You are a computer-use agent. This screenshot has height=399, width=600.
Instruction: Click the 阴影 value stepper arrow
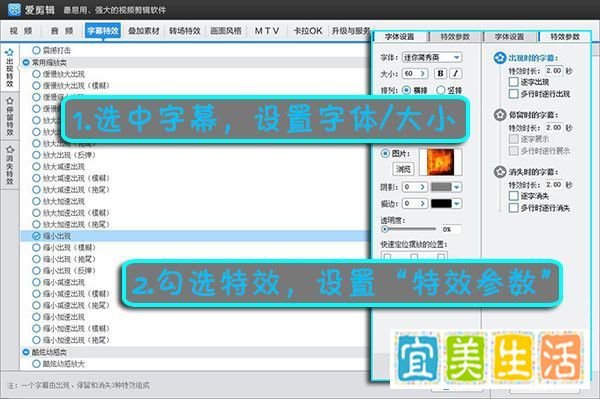(x=422, y=187)
